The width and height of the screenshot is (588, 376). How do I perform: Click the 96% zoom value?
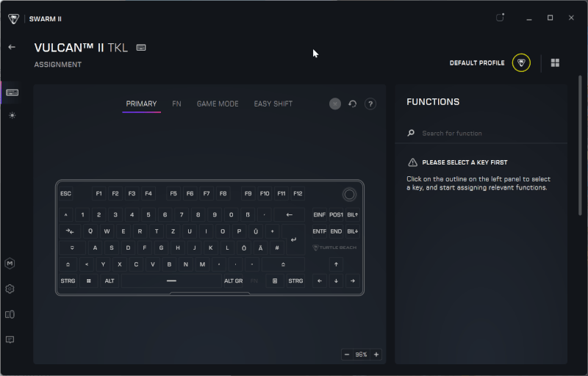pos(361,354)
